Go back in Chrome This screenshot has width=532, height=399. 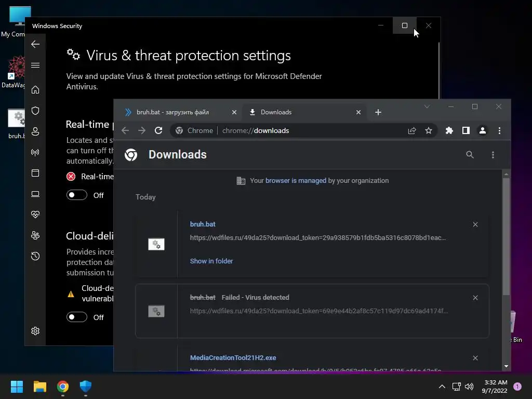point(125,130)
